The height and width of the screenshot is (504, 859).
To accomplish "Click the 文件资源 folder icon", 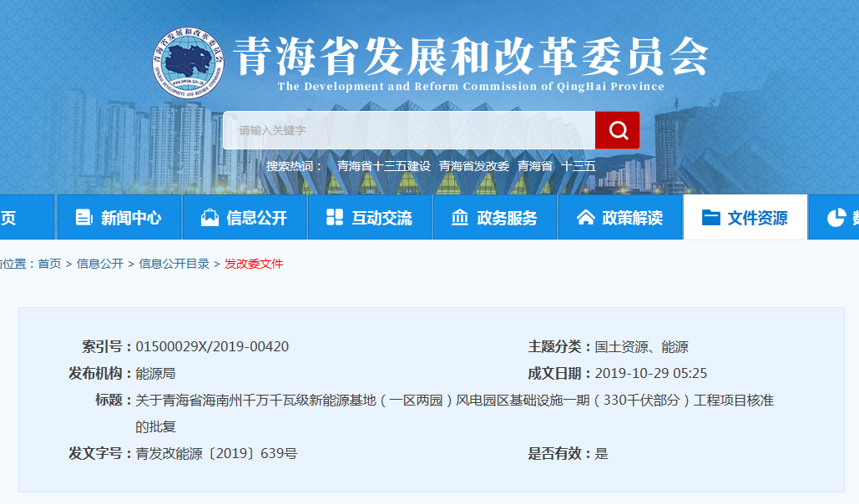I will pyautogui.click(x=710, y=218).
